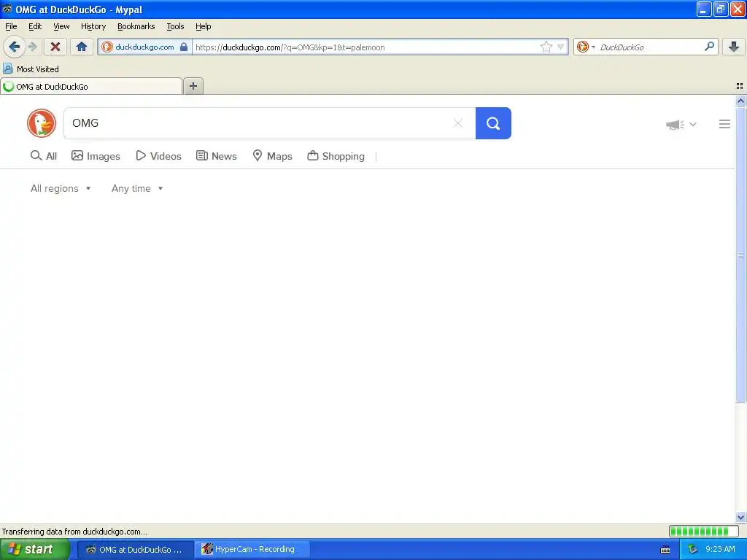Click Most Visited bookmarks folder
747x560 pixels.
(x=38, y=69)
